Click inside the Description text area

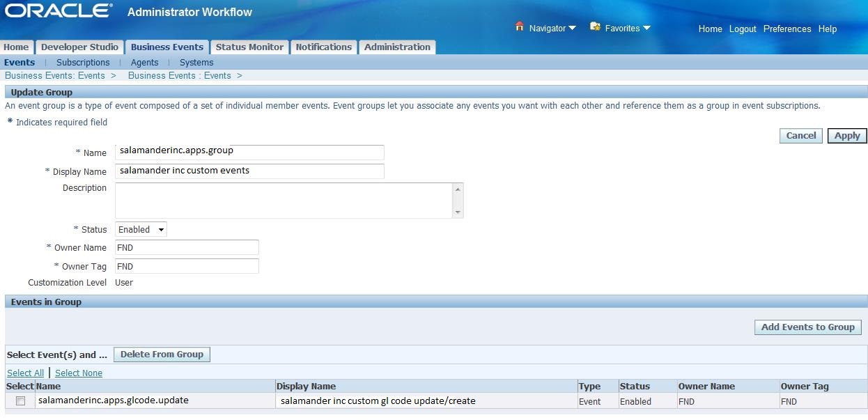tap(284, 201)
